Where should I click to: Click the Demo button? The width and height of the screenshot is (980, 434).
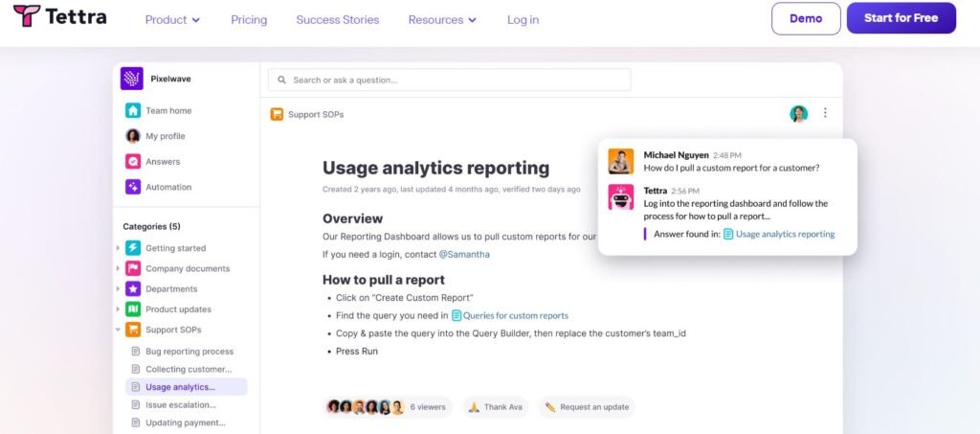[806, 18]
